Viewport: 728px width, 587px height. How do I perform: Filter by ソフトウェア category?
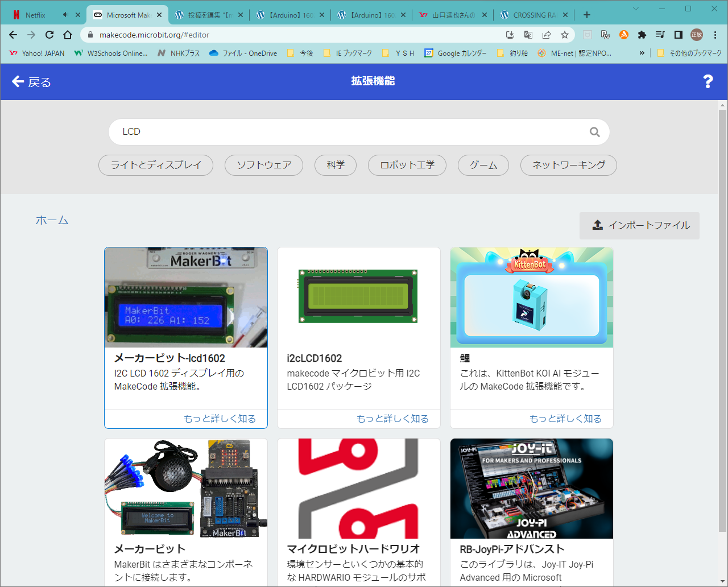pyautogui.click(x=264, y=165)
